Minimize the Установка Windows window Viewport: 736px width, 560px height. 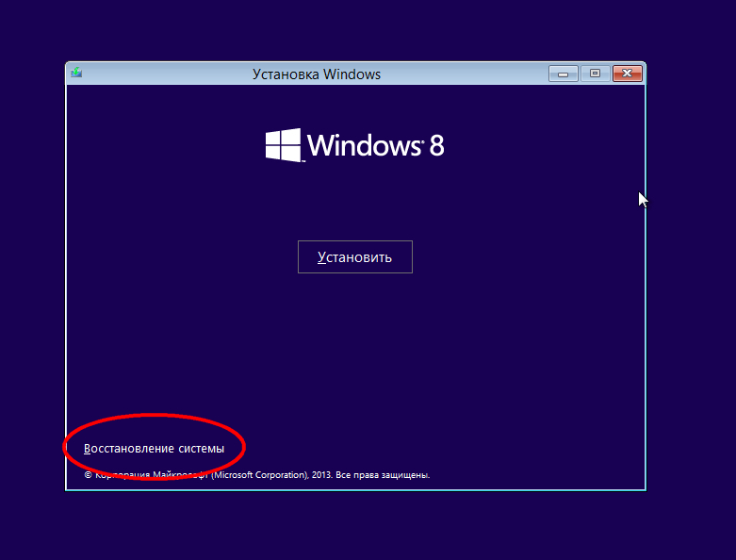coord(564,74)
